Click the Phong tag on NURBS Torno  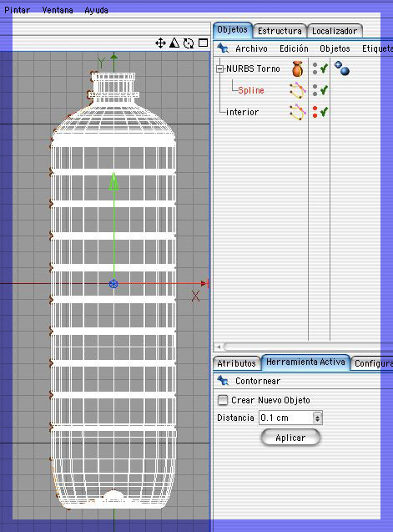click(x=342, y=68)
